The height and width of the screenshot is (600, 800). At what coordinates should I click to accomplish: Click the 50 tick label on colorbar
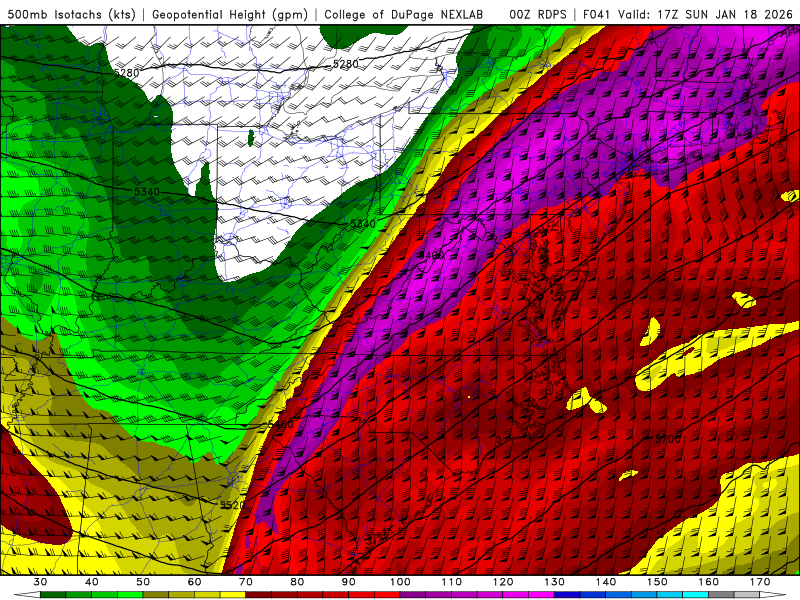[x=143, y=582]
